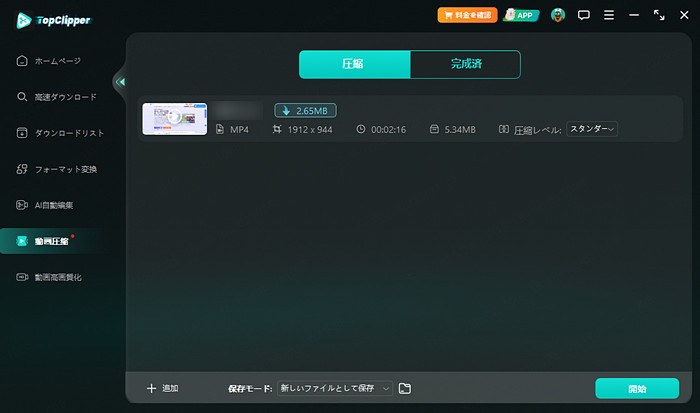Click the file size icon beside 5.34MB
The image size is (700, 413).
434,129
